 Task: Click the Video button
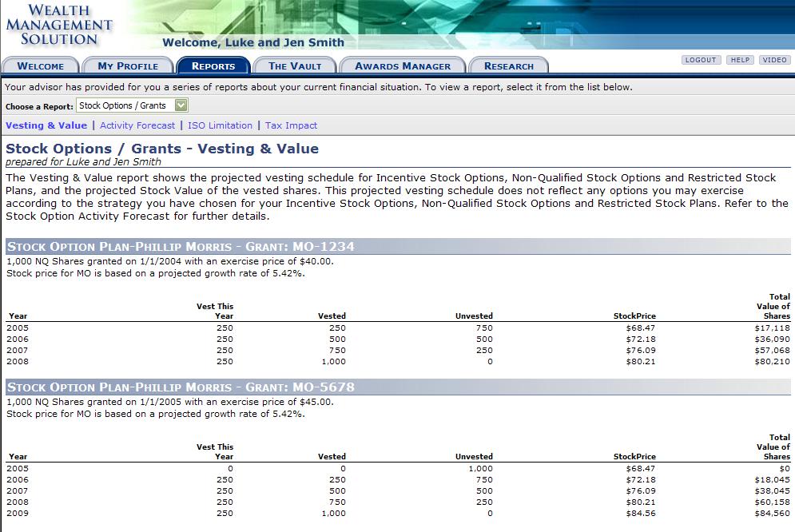[775, 60]
